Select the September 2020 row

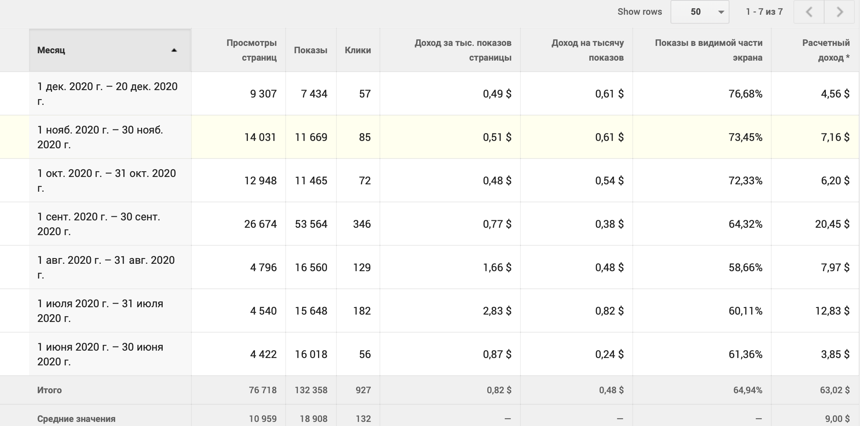[x=99, y=224]
